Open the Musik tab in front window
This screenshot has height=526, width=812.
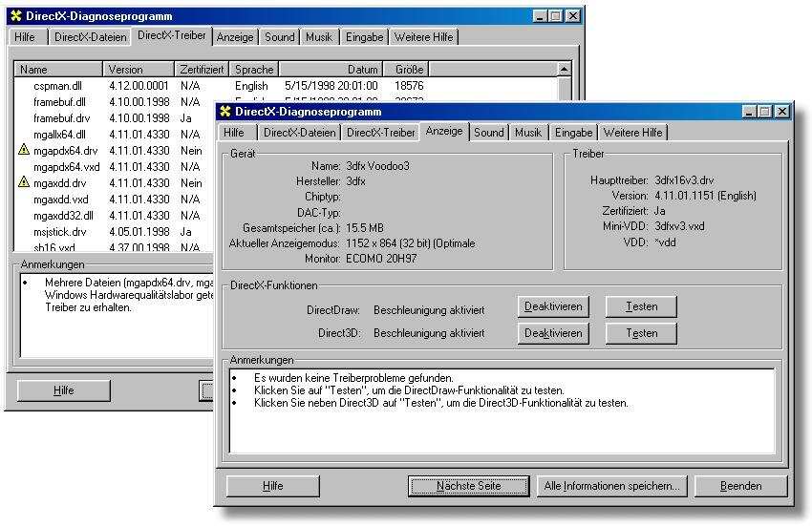coord(527,133)
